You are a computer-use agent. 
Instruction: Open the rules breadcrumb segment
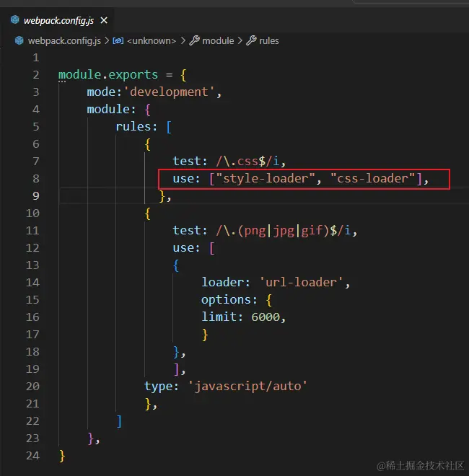click(269, 41)
